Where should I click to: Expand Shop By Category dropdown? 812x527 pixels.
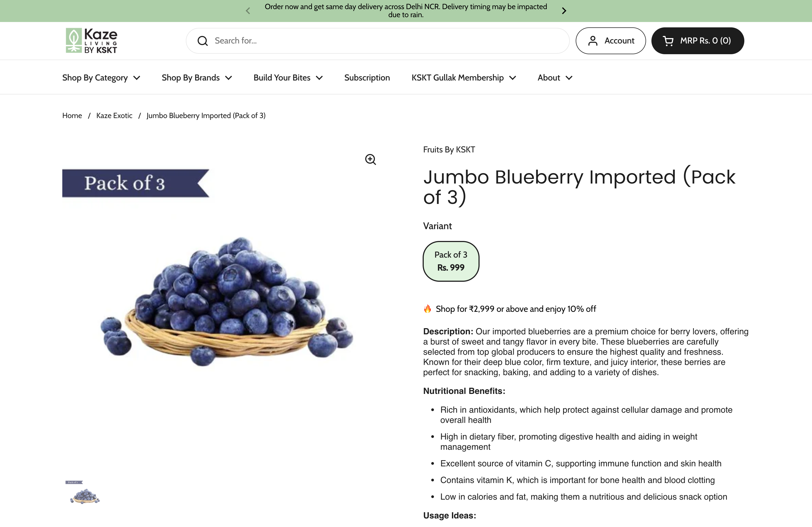click(x=101, y=78)
